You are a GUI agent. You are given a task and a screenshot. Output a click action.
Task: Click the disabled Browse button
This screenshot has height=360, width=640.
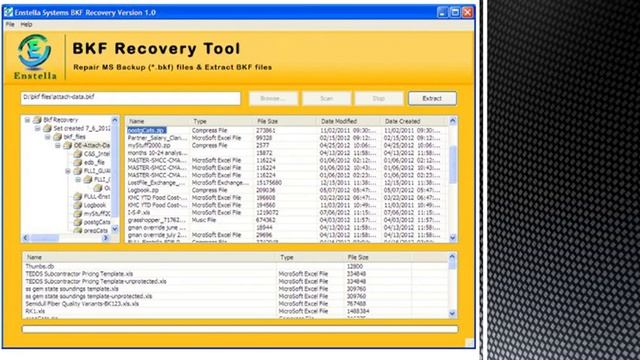pos(273,98)
